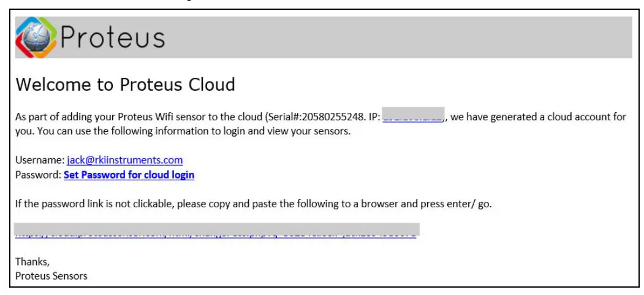Click the Proteus wordmark in the header
The width and height of the screenshot is (644, 295).
(x=112, y=38)
